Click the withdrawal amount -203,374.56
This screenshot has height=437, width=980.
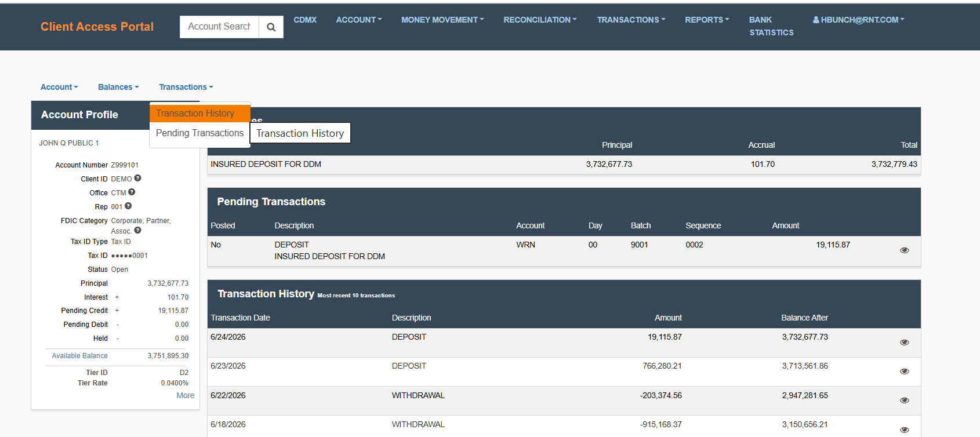661,395
